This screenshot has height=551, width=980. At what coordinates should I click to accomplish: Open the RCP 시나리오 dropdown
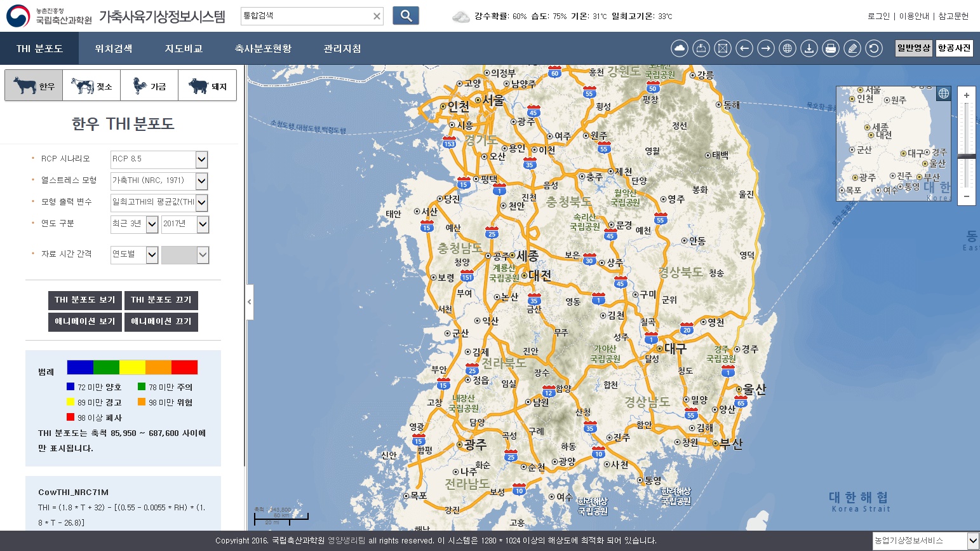(x=159, y=160)
